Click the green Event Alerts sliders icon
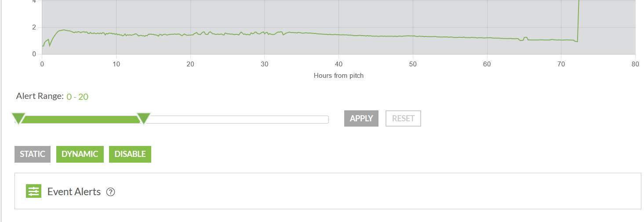This screenshot has width=644, height=222. [33, 191]
